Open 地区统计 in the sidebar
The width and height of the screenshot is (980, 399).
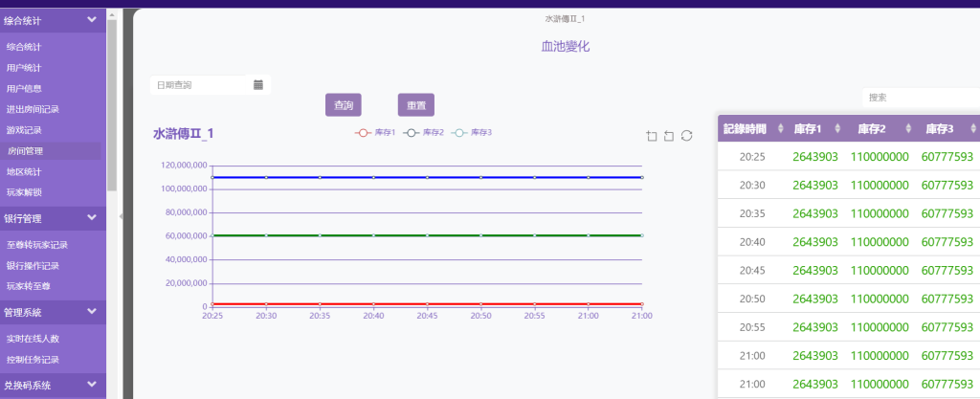tap(24, 171)
